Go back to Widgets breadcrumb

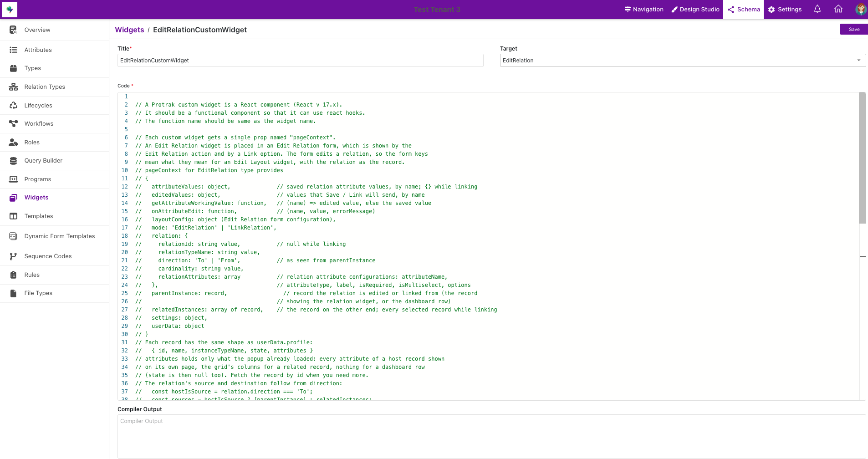[129, 30]
